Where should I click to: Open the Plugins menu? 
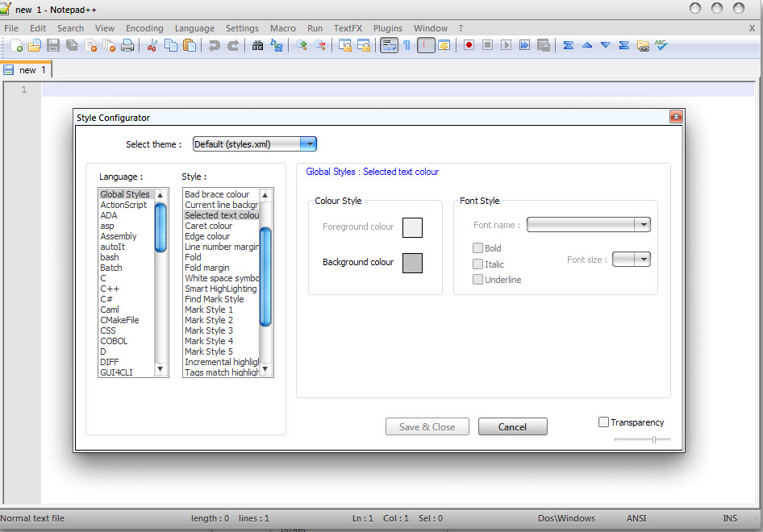tap(387, 28)
